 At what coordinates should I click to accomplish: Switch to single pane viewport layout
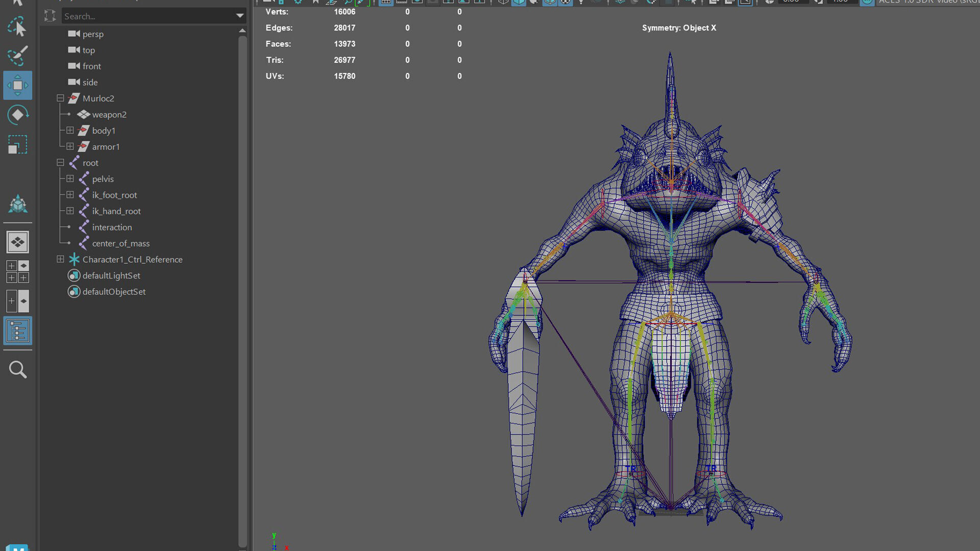(17, 242)
